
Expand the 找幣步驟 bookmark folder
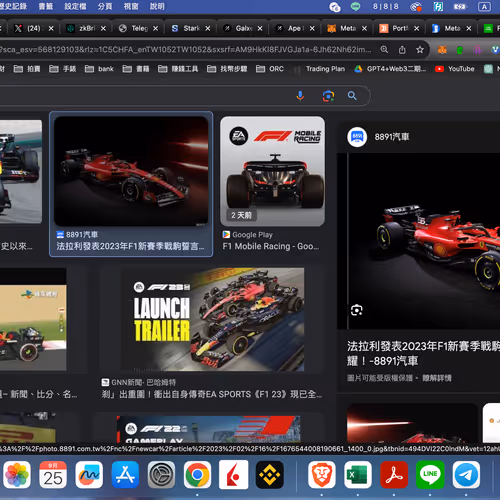tap(227, 69)
